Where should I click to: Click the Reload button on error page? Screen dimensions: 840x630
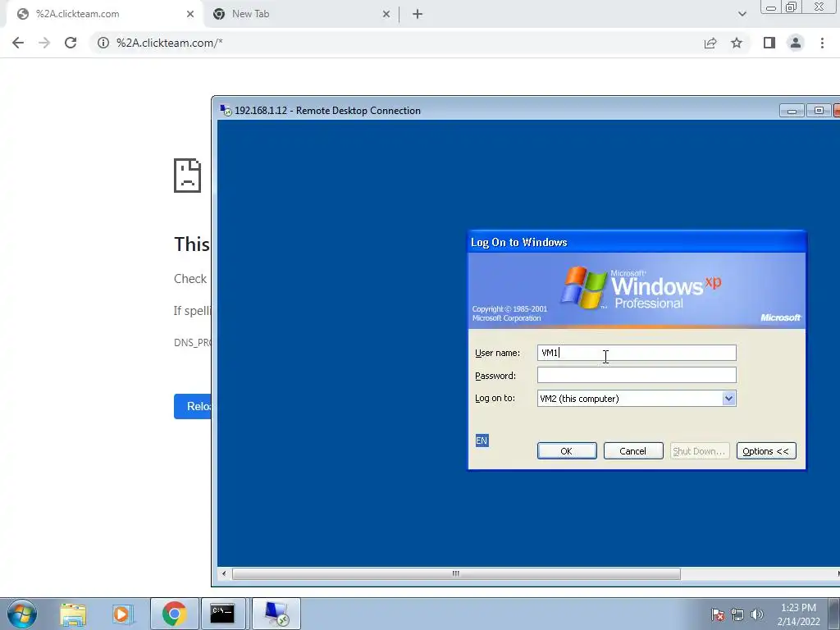pos(193,406)
